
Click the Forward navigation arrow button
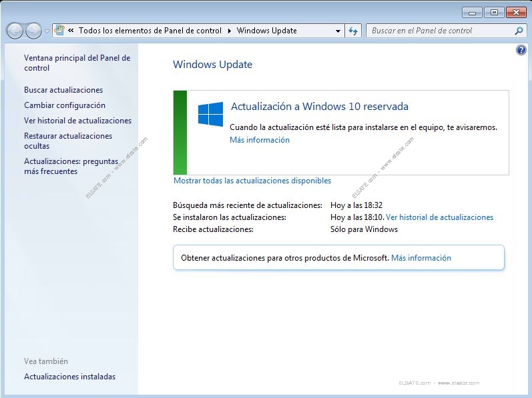[x=33, y=31]
